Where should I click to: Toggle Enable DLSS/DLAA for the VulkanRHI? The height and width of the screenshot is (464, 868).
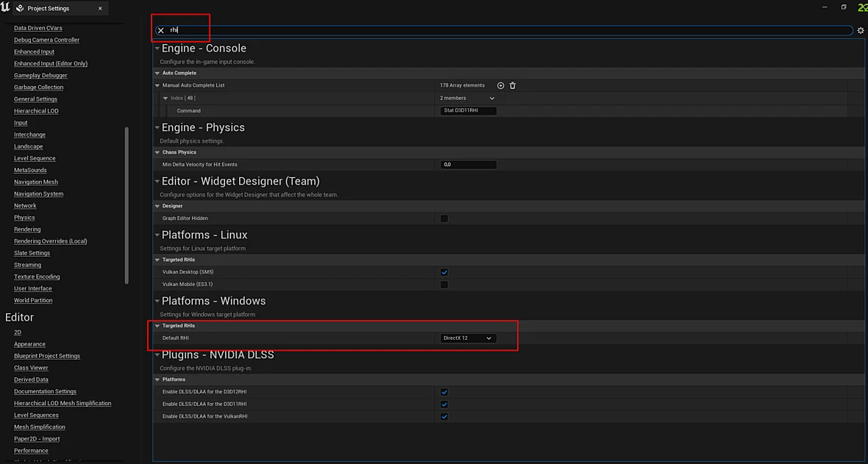pyautogui.click(x=444, y=416)
